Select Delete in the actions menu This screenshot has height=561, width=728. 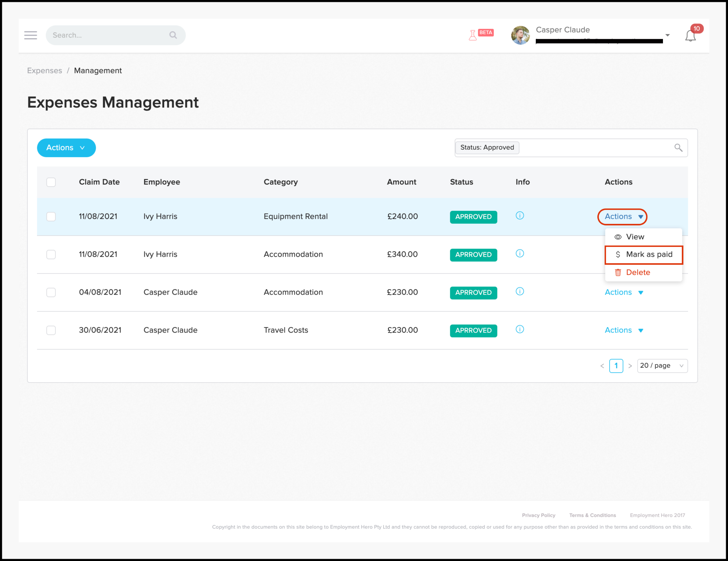[x=638, y=273]
